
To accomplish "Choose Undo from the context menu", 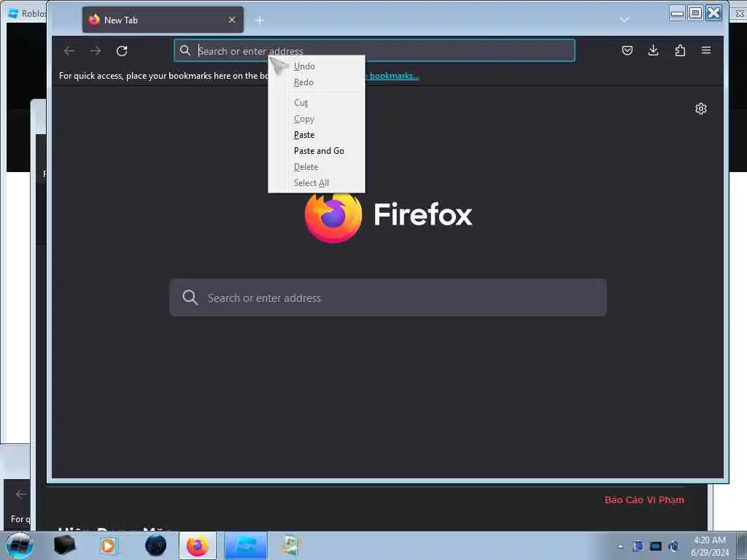I will 317,66.
